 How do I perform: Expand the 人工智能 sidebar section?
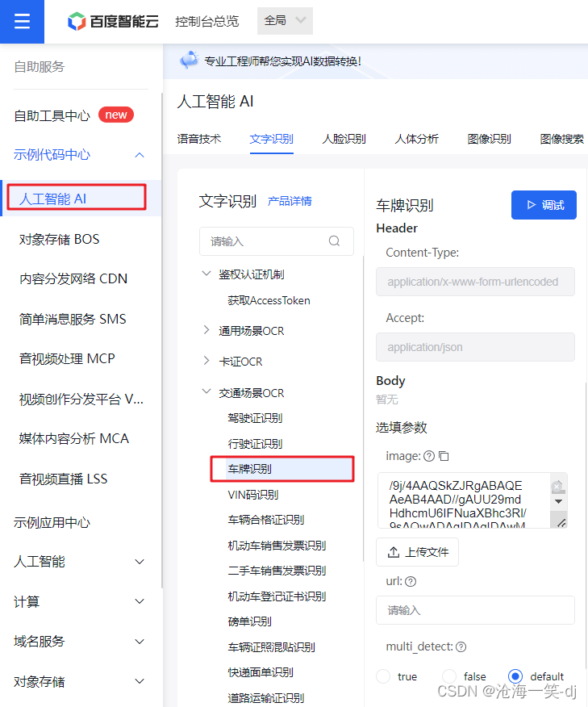[140, 562]
